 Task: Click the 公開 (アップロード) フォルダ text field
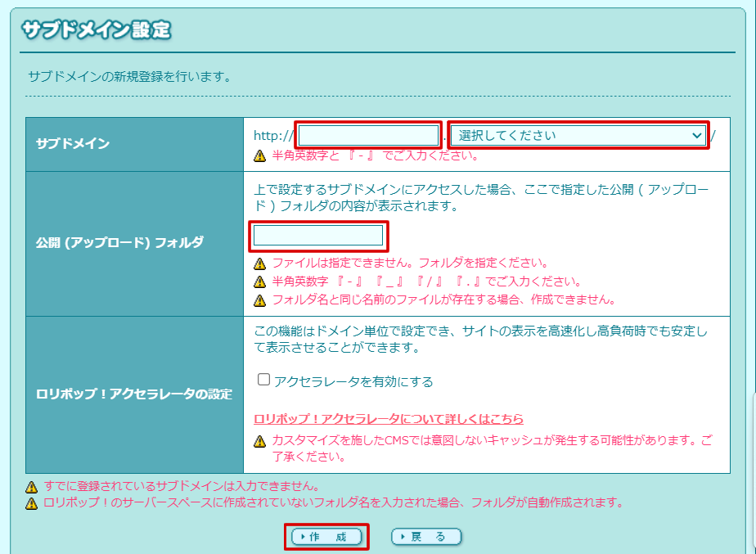point(317,236)
